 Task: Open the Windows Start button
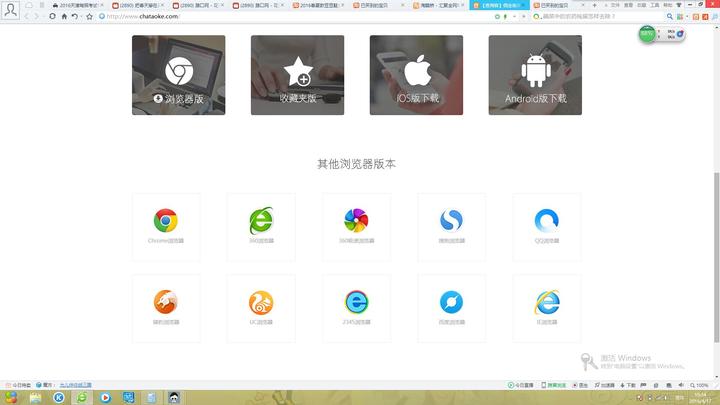11,398
